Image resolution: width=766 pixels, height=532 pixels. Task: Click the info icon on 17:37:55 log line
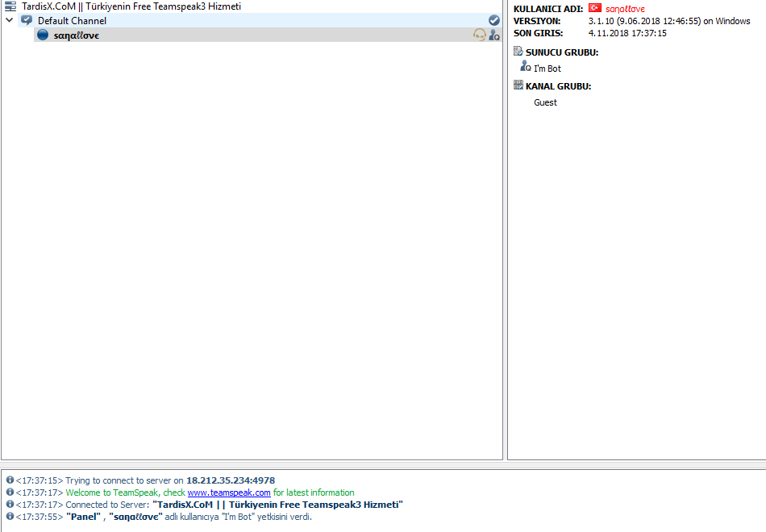pos(10,516)
